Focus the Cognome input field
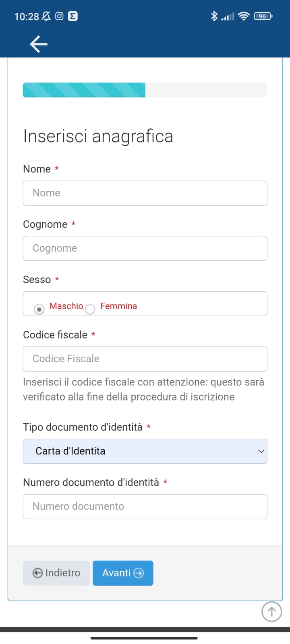Screen dimensions: 290x644 [145, 248]
